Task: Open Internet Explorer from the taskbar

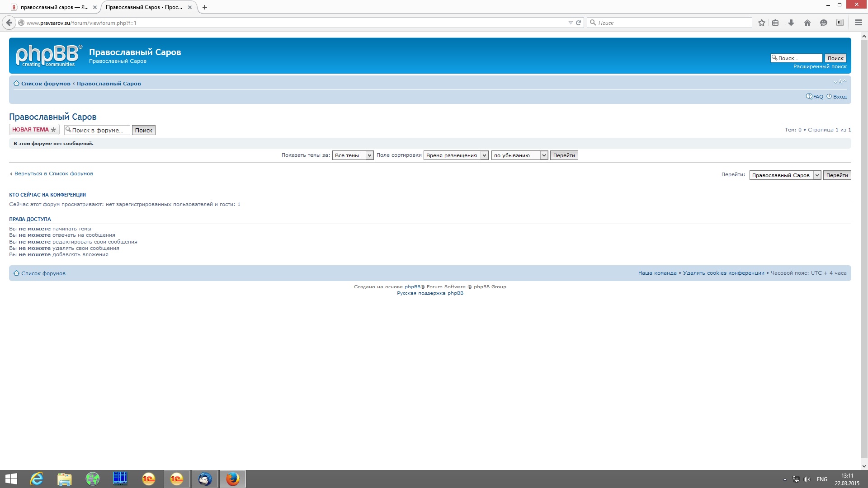Action: coord(36,479)
